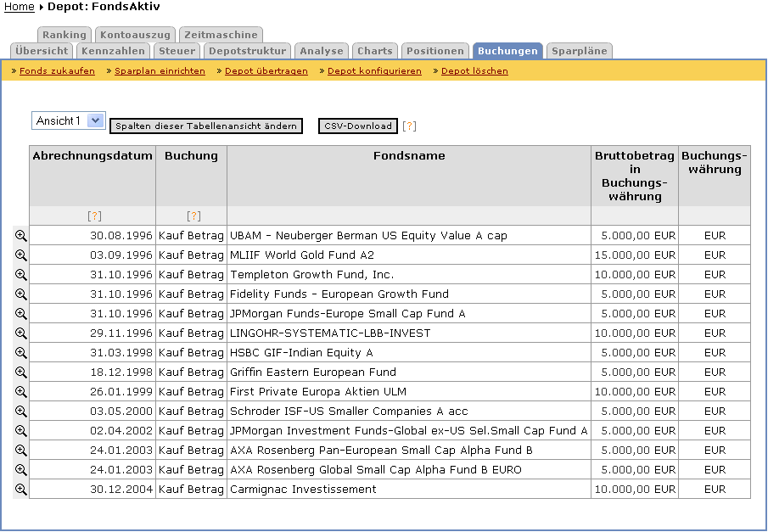The width and height of the screenshot is (768, 532).
Task: Open the Ansicht 1 dropdown
Action: point(69,121)
